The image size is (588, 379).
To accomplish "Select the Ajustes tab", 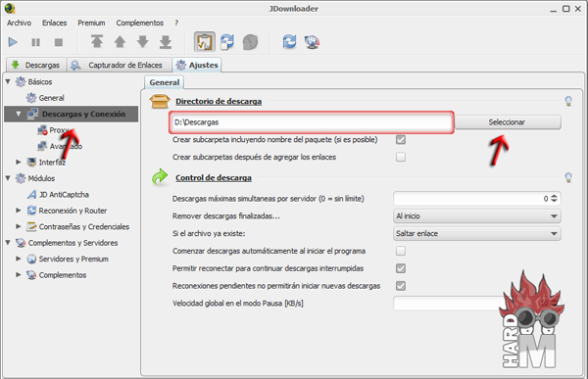I will point(197,65).
